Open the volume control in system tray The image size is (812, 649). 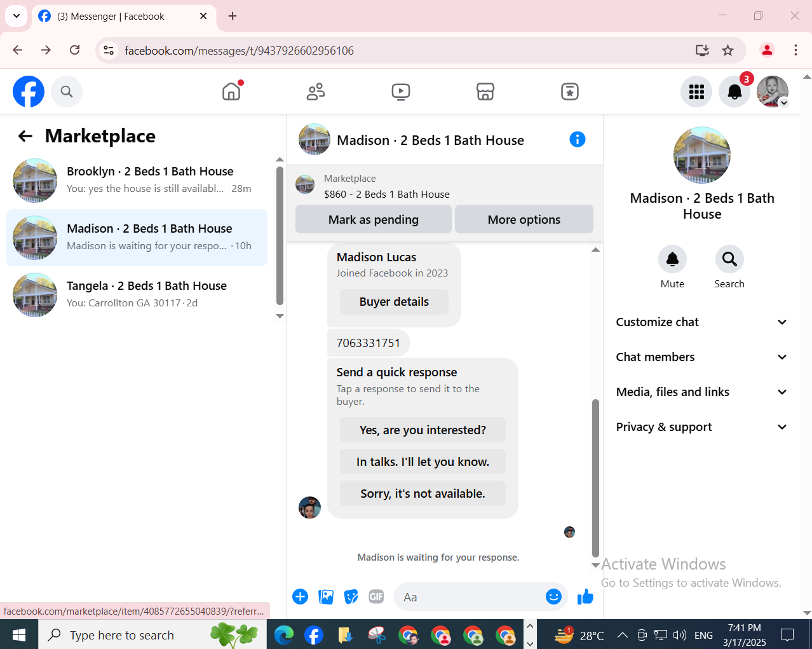click(680, 635)
